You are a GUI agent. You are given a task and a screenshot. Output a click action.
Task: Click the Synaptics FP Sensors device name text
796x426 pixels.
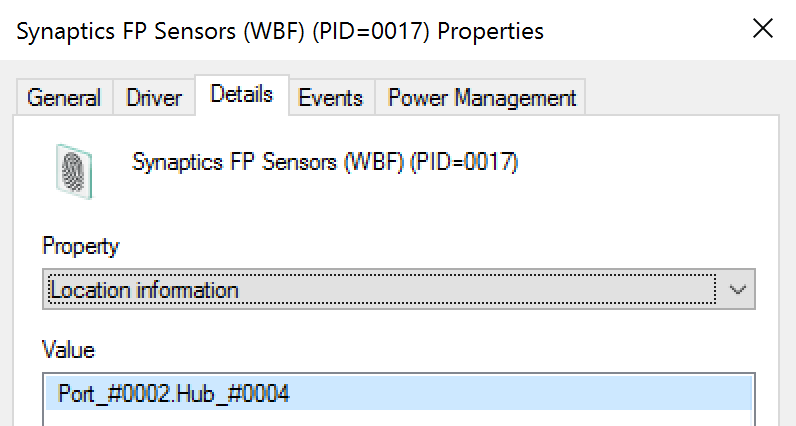coord(325,162)
